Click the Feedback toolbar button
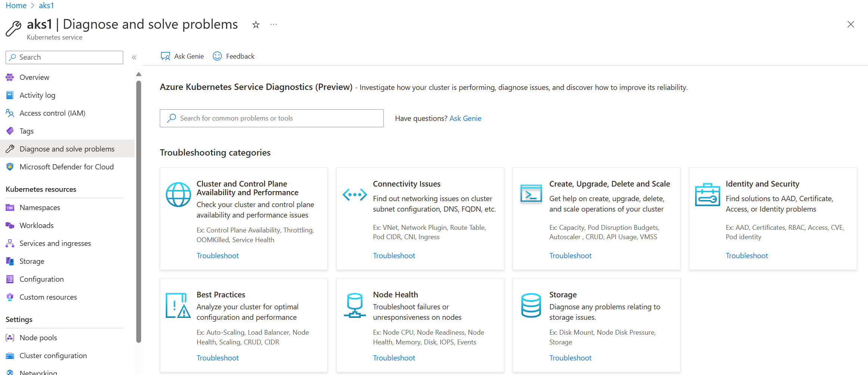Viewport: 868px width, 375px height. (x=234, y=56)
